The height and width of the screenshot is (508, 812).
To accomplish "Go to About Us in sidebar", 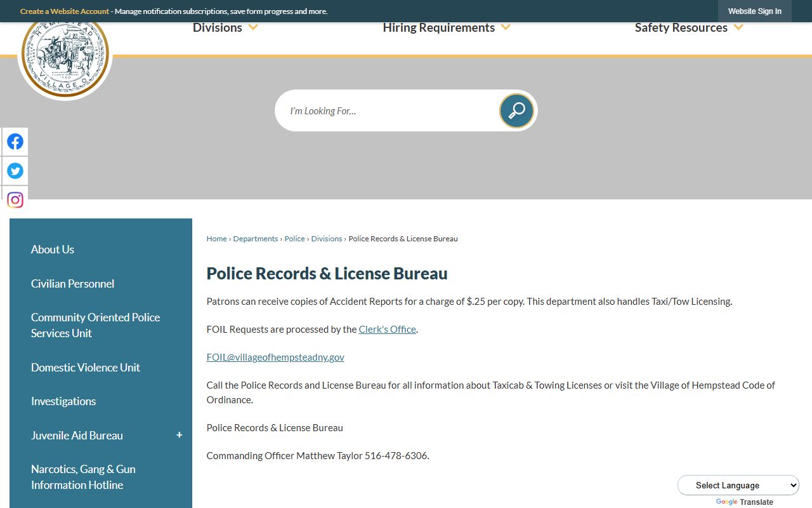I will (53, 250).
